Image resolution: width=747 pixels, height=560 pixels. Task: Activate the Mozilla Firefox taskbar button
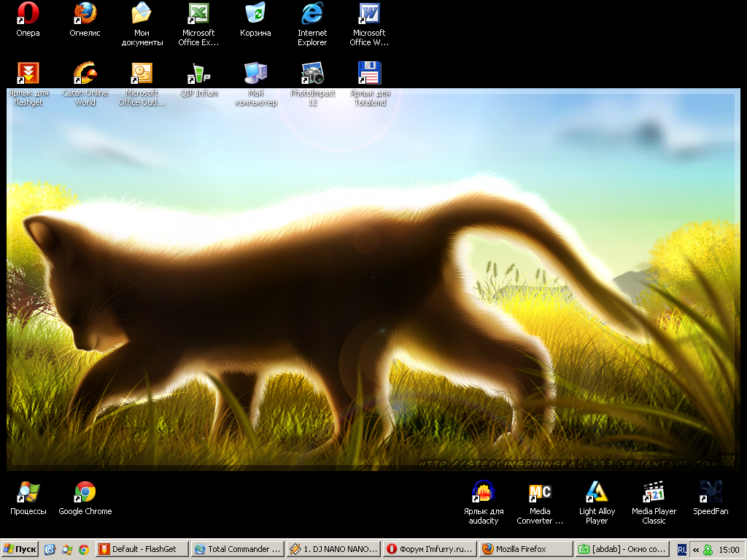525,549
